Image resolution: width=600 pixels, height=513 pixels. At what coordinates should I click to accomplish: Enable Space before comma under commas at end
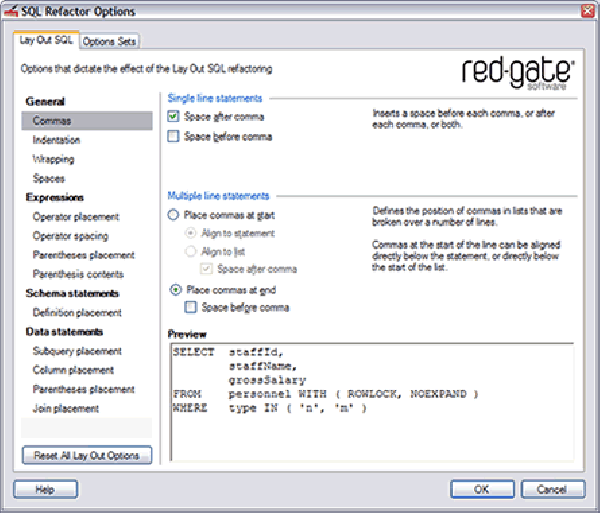[x=192, y=308]
